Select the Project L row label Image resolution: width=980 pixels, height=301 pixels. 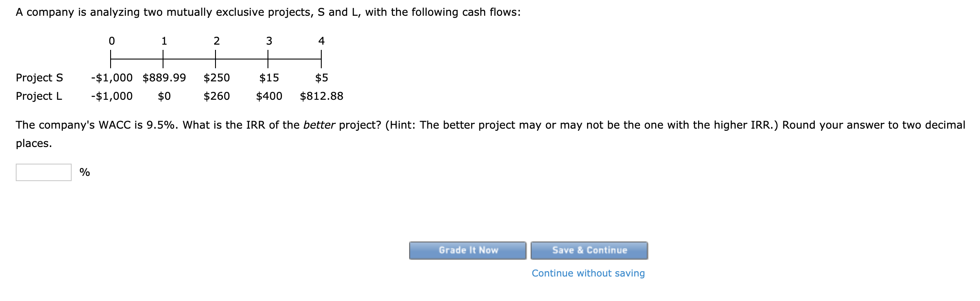38,96
